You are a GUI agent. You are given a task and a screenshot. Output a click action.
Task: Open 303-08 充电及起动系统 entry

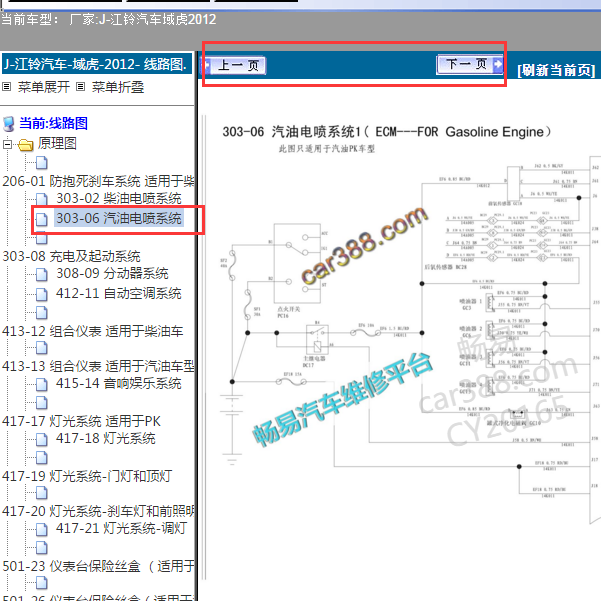point(71,256)
